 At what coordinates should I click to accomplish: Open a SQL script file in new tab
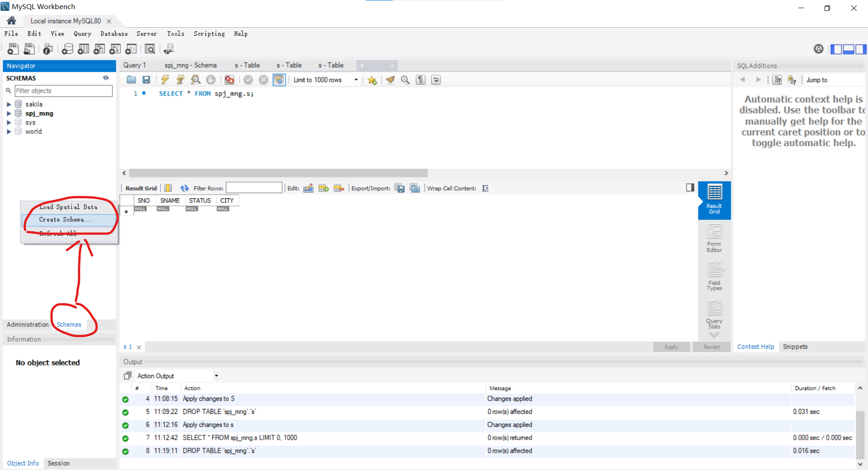[x=29, y=49]
